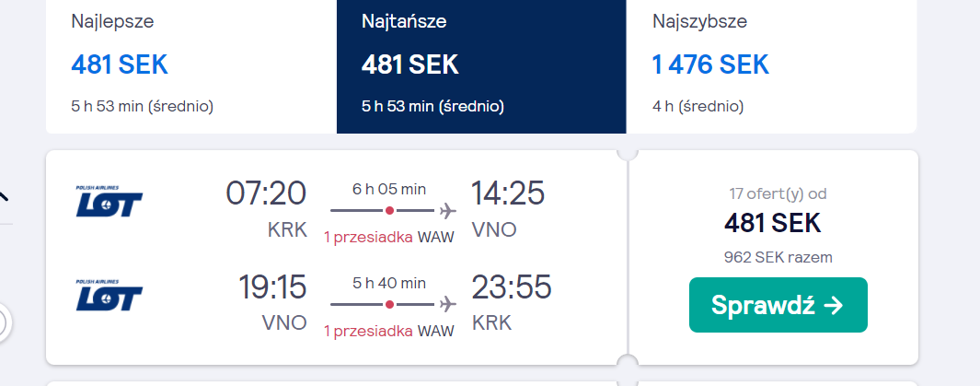Open the Najszybsze 1 476 SEK tab

(771, 66)
